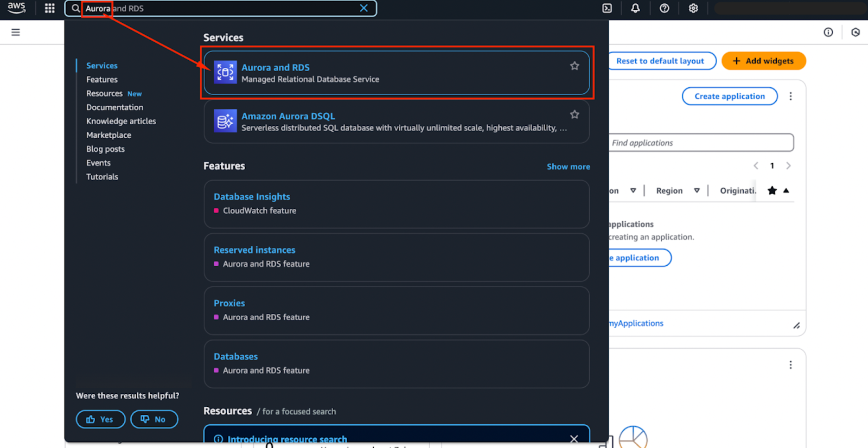868x448 pixels.
Task: Select Tutorials in the search sidebar
Action: (x=102, y=177)
